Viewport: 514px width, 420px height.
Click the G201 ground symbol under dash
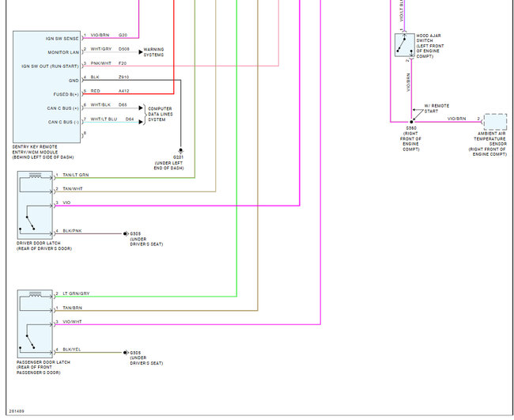[180, 150]
